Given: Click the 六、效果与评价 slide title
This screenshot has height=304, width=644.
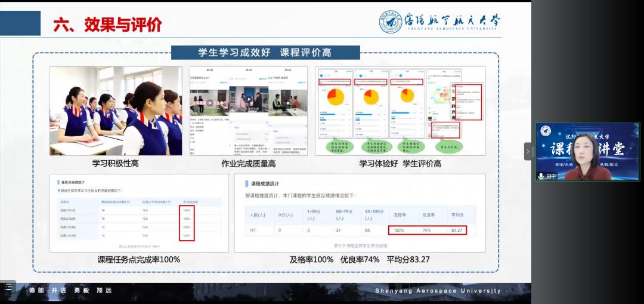Looking at the screenshot, I should click(x=107, y=24).
